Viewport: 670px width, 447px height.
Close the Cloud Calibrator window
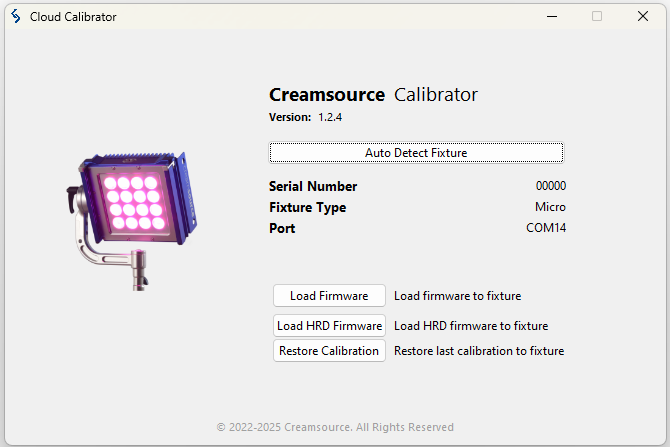(643, 16)
